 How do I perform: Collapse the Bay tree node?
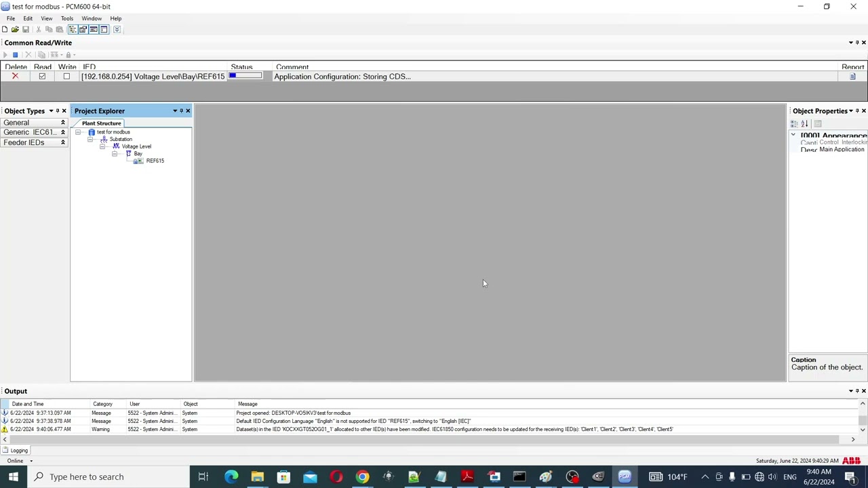click(115, 154)
